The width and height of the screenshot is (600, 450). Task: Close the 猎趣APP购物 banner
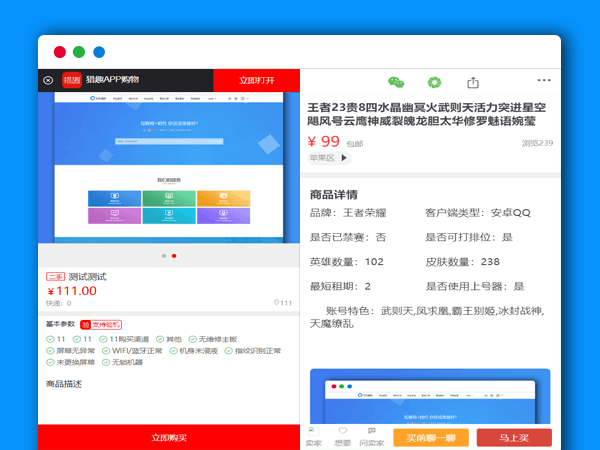47,80
